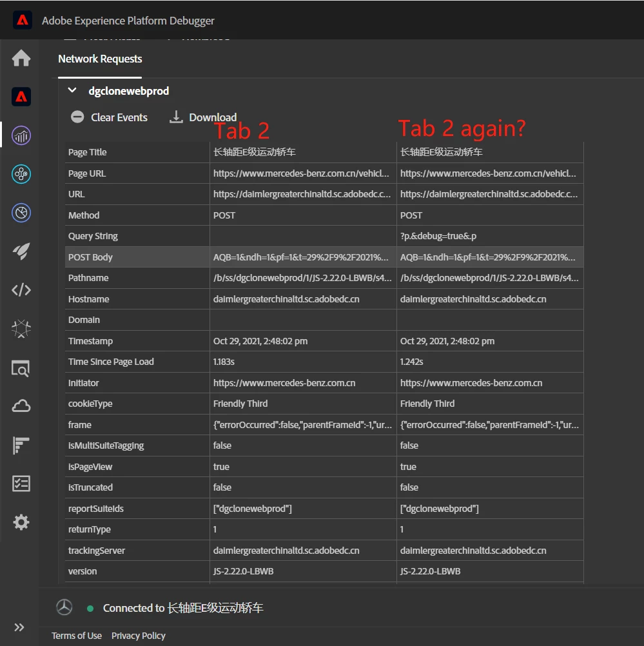
Task: Click the Download button label
Action: click(213, 117)
